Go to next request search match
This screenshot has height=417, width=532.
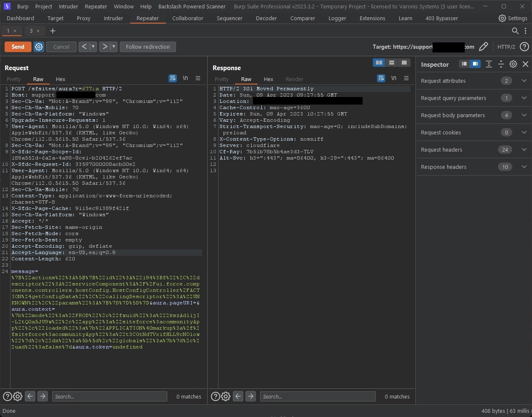42,396
